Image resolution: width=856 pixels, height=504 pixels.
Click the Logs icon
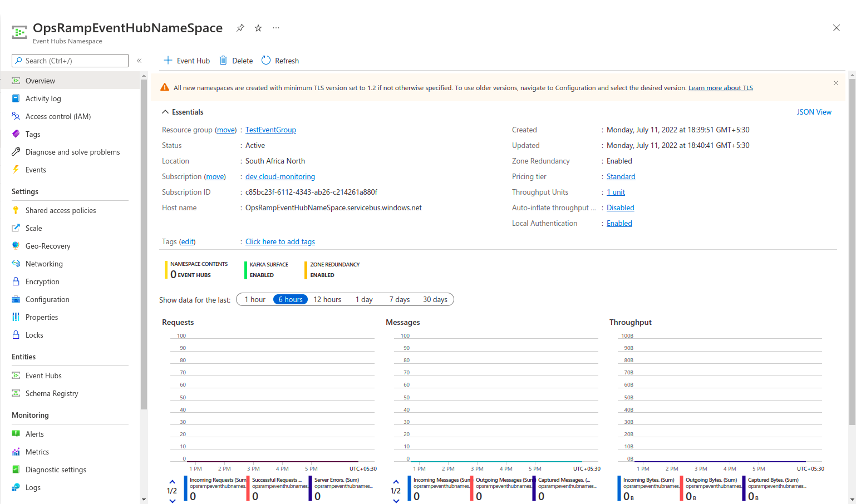(16, 487)
